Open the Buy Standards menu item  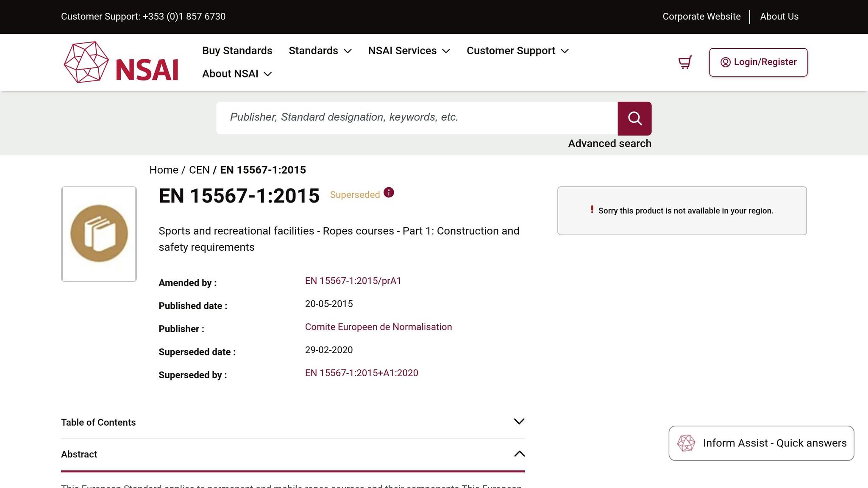click(237, 51)
